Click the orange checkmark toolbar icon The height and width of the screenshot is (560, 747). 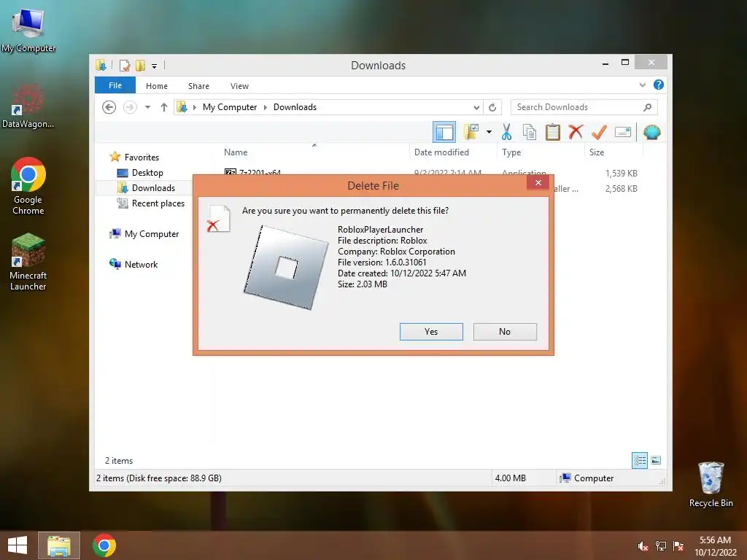coord(599,132)
